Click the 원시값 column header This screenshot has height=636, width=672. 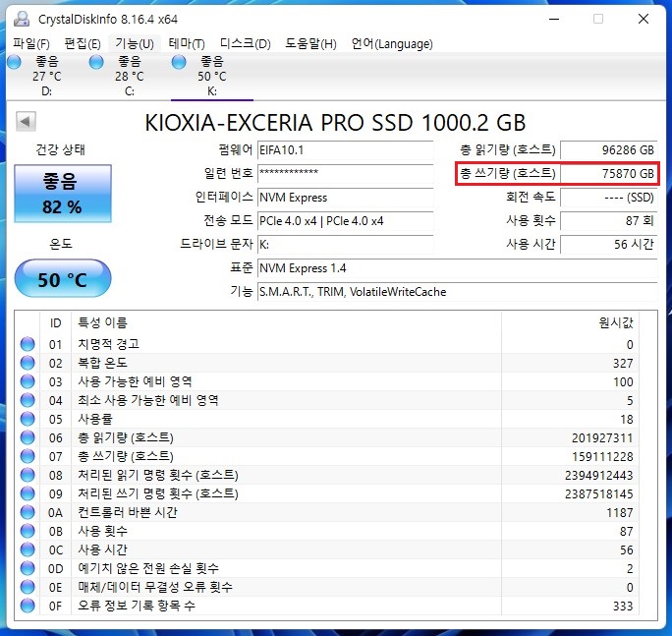616,322
